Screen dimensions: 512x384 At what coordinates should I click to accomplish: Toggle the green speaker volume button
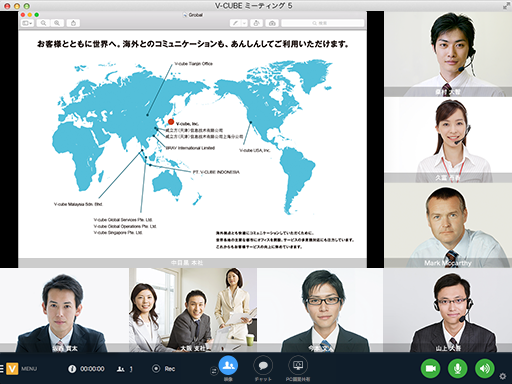point(485,368)
